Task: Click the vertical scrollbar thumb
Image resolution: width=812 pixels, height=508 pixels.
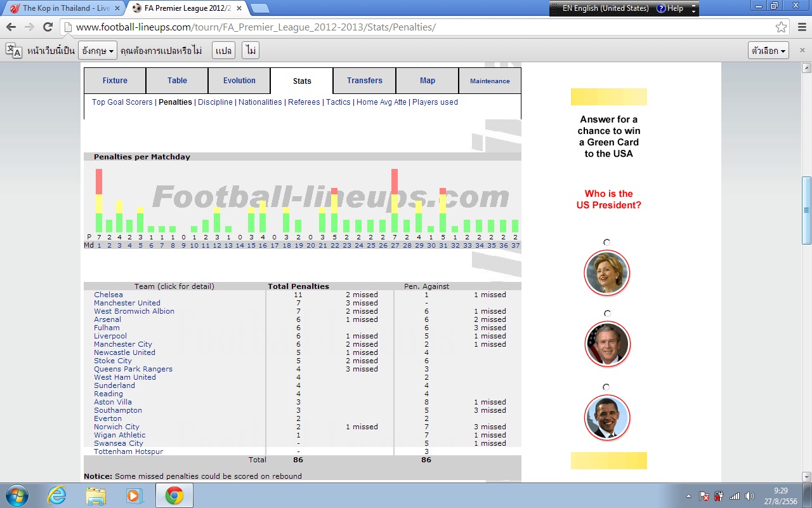Action: click(806, 210)
